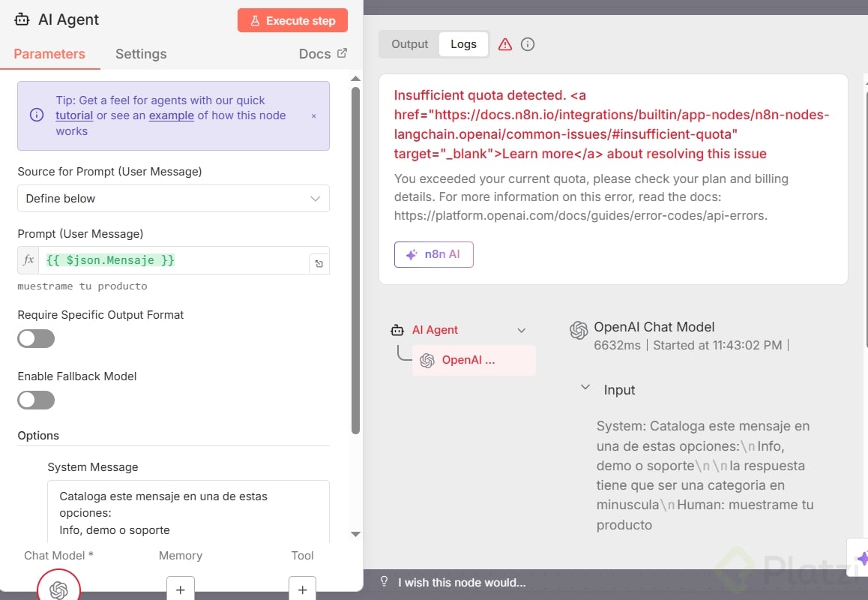Switch to the Settings tab

click(141, 54)
